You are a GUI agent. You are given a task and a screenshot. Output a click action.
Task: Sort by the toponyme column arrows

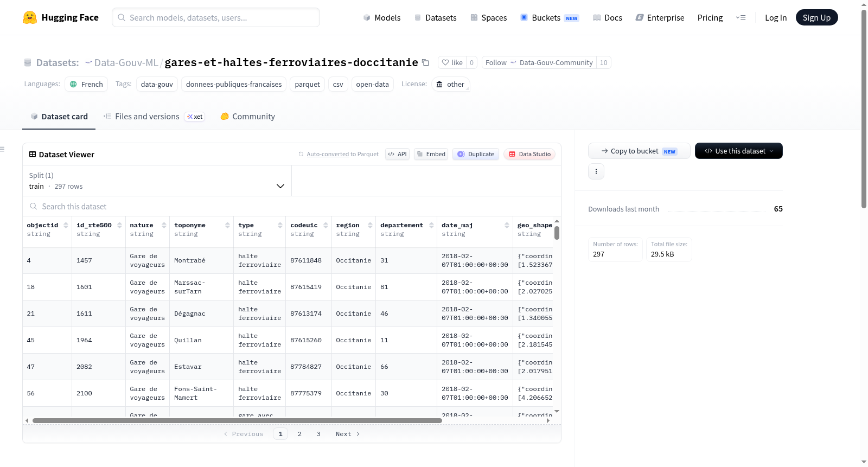(x=227, y=225)
